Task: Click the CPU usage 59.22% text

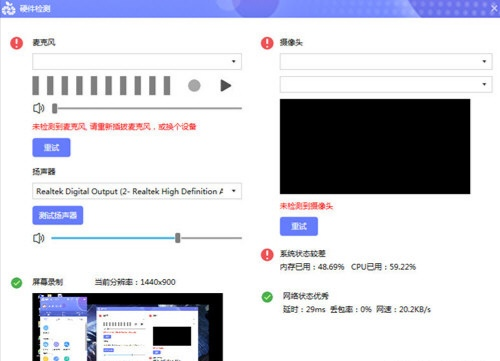Action: pos(383,267)
